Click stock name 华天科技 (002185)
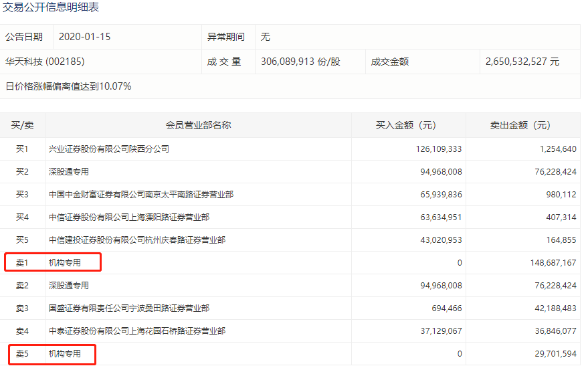Screen dimensions: 588x370 [x=45, y=62]
